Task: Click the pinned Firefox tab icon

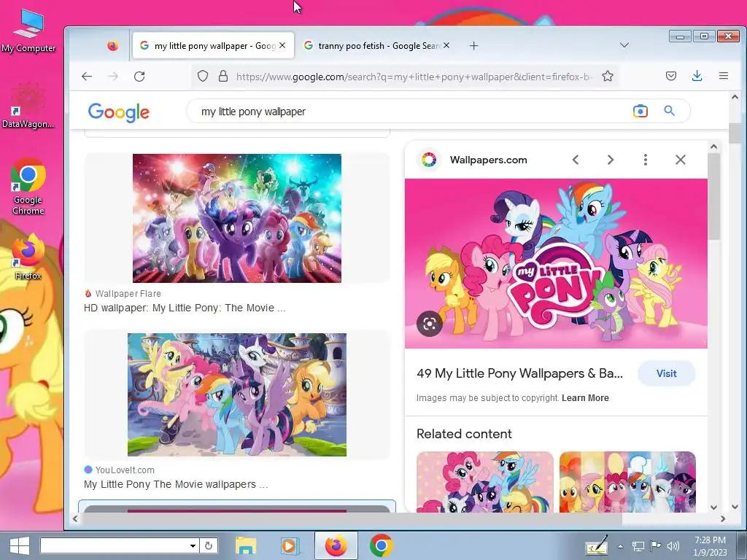Action: tap(113, 46)
